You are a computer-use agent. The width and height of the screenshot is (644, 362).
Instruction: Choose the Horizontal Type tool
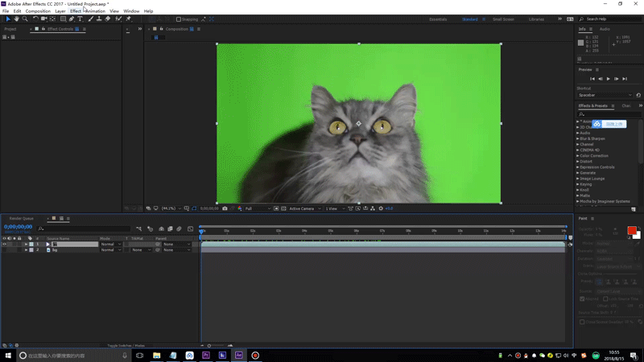pyautogui.click(x=80, y=19)
